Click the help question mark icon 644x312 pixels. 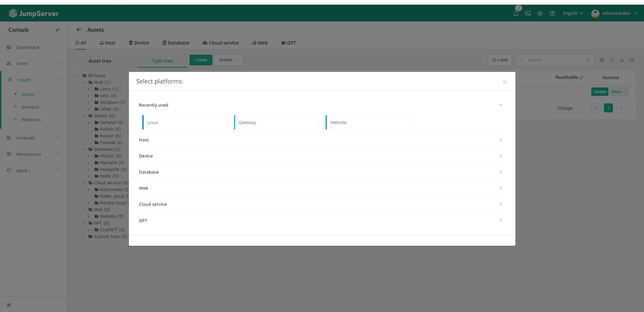(x=552, y=13)
